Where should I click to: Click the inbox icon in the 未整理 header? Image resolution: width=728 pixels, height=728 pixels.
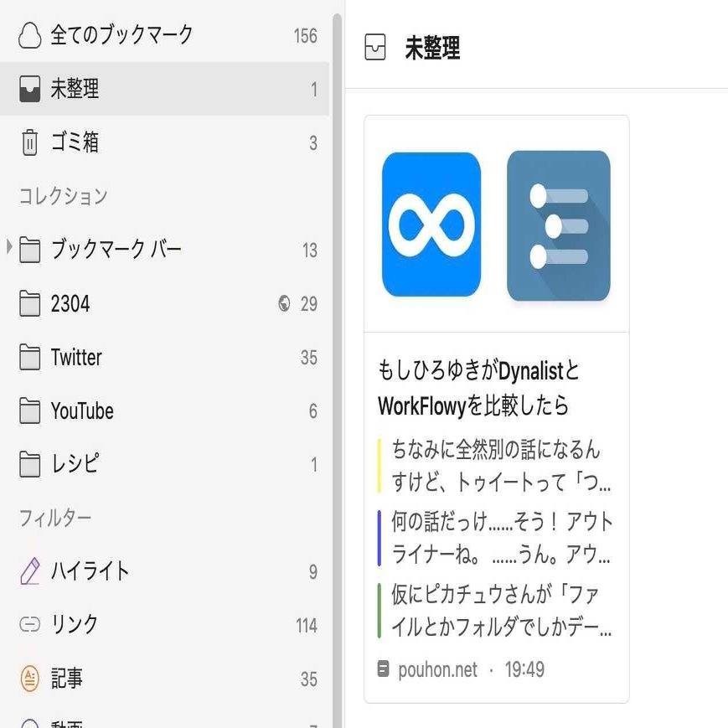coord(375,47)
